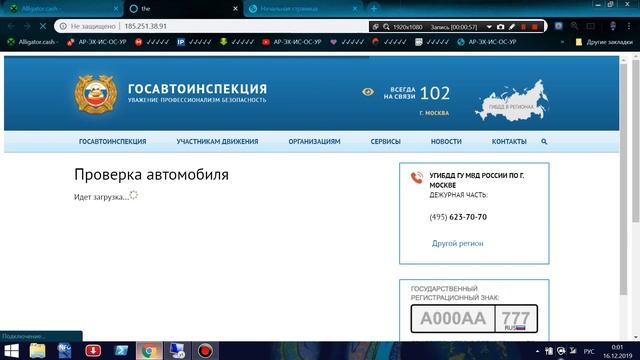This screenshot has width=640, height=360.
Task: Click the browser forward arrow
Action: (27, 26)
